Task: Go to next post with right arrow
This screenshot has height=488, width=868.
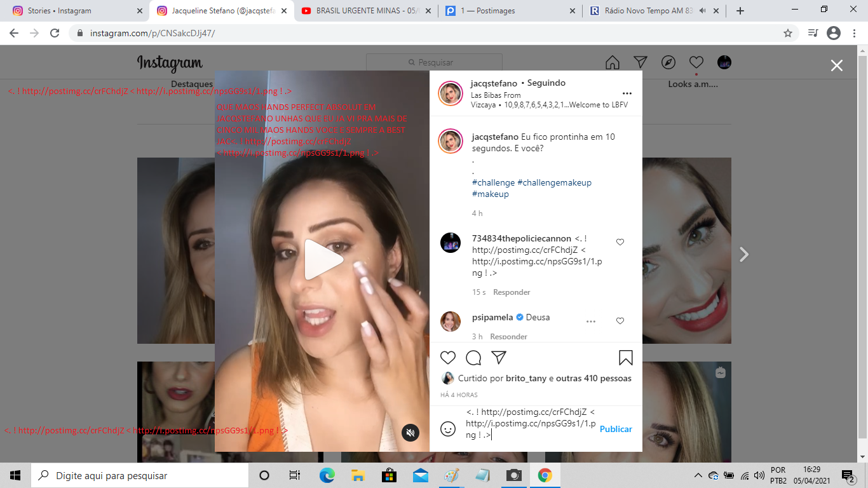Action: pyautogui.click(x=744, y=255)
